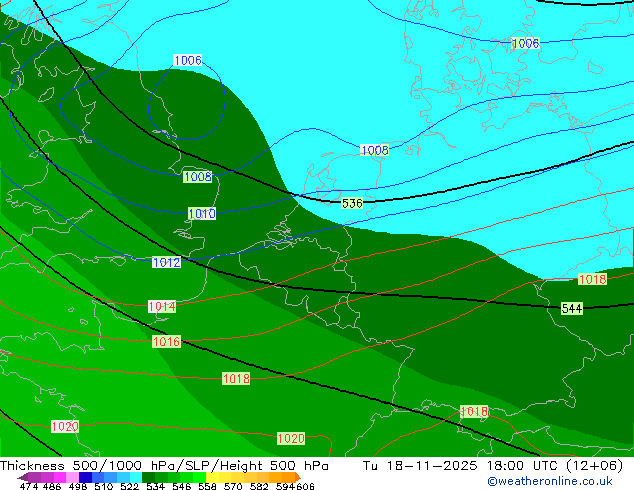This screenshot has width=634, height=490.
Task: Pick the magenta legend color swatch
Action: [60, 477]
